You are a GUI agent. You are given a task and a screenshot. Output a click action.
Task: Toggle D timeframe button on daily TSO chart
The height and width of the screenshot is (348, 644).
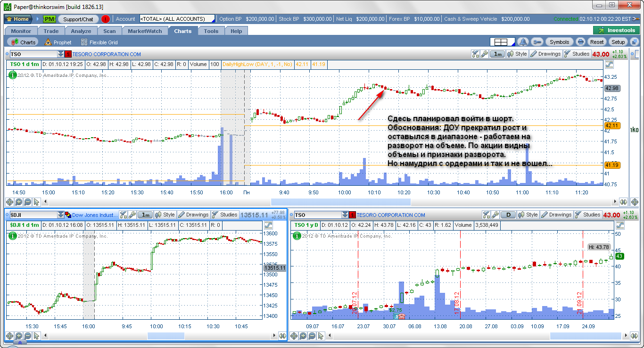coord(508,215)
